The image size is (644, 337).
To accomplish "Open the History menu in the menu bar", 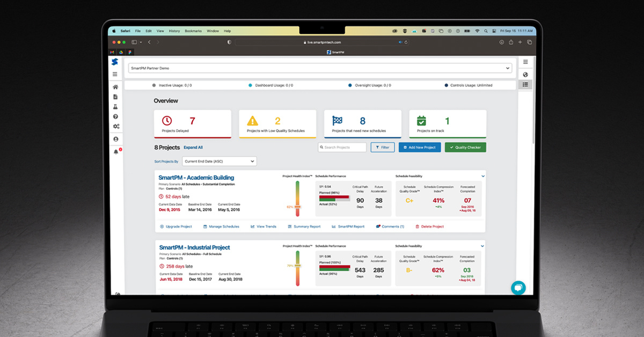I will point(174,31).
